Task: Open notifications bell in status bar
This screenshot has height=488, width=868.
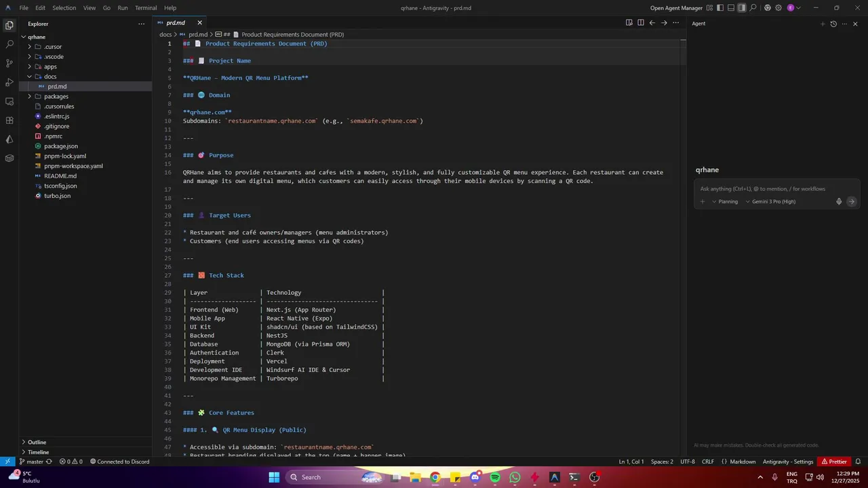Action: pyautogui.click(x=858, y=462)
